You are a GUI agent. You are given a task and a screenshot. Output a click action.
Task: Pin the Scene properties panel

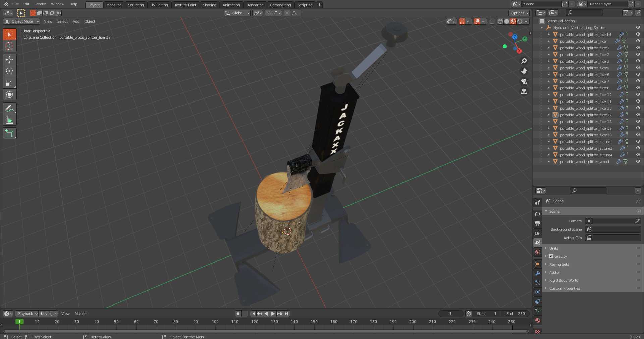click(638, 201)
